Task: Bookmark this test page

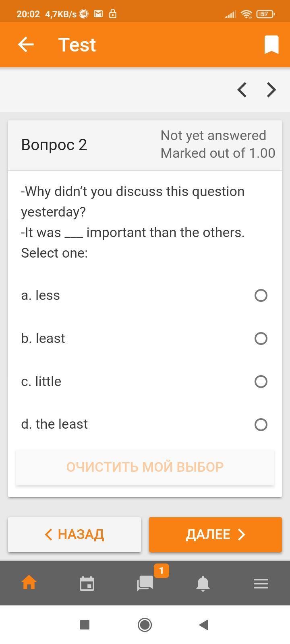Action: [271, 45]
